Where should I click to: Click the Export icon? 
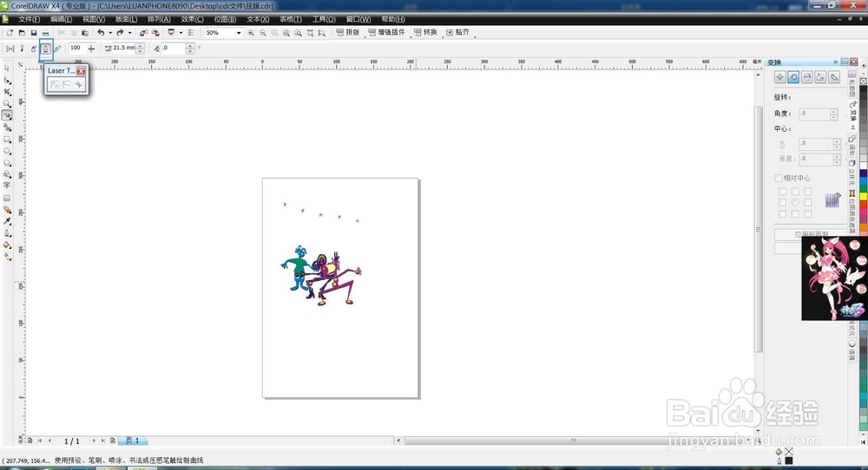[x=155, y=33]
